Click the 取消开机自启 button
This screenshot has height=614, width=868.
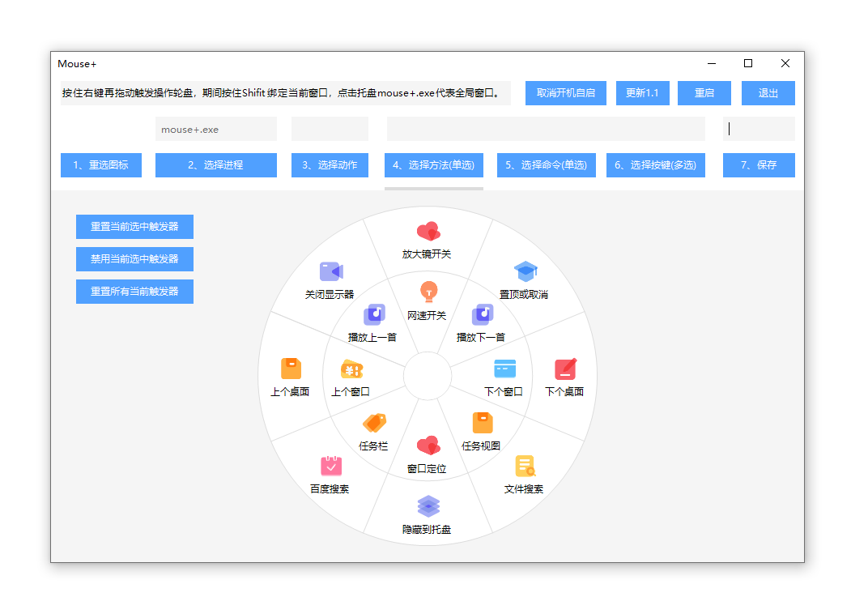tap(566, 93)
